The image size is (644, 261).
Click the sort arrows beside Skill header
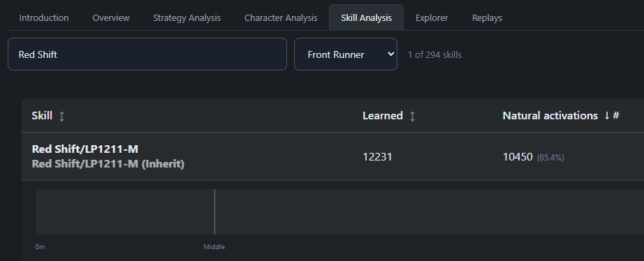pos(61,116)
